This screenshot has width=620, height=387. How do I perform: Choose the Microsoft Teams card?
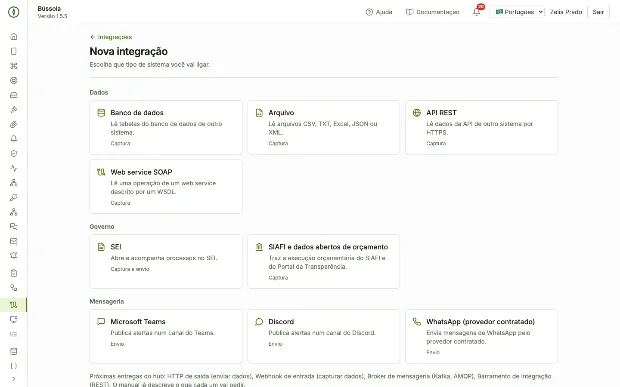coord(166,336)
